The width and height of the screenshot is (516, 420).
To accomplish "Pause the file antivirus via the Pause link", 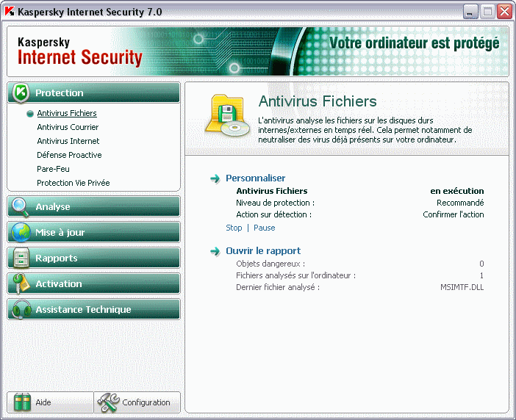I will click(265, 228).
